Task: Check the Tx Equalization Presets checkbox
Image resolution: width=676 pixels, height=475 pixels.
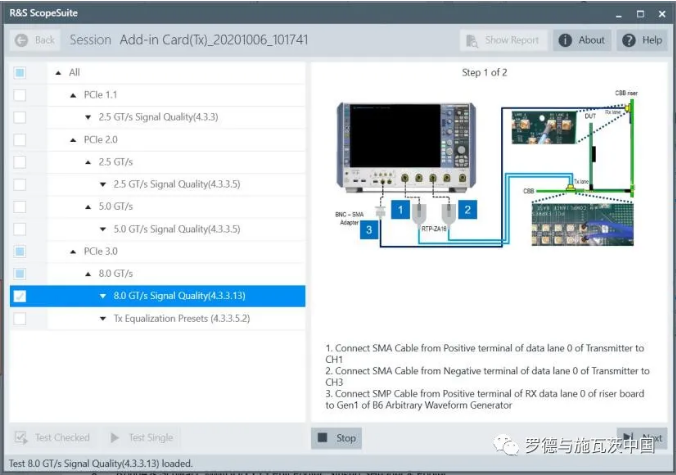Action: (x=20, y=318)
